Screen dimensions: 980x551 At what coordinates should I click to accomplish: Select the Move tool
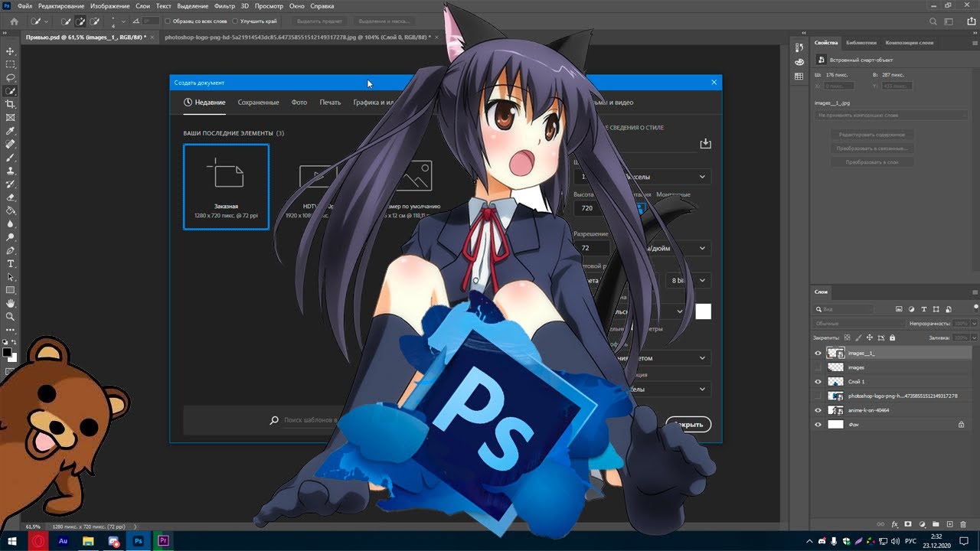(x=11, y=51)
